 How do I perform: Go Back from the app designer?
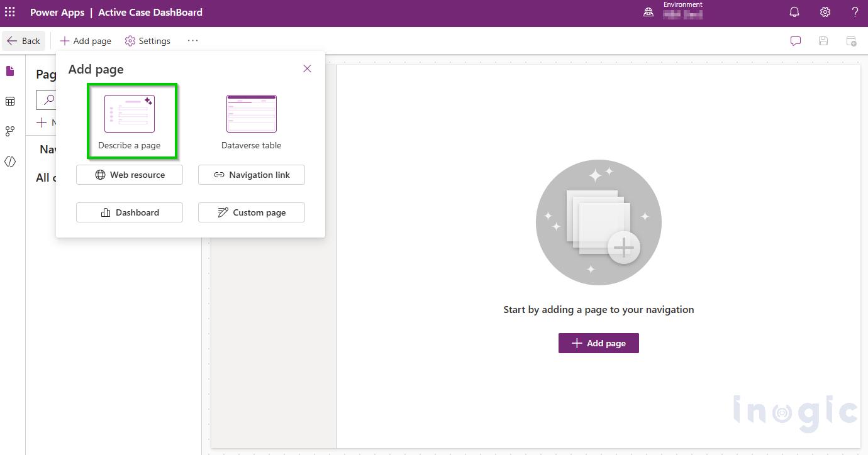[23, 41]
